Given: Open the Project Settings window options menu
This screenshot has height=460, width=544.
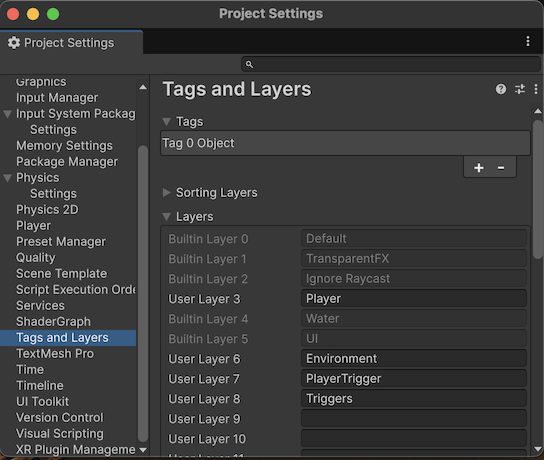Looking at the screenshot, I should (x=528, y=41).
